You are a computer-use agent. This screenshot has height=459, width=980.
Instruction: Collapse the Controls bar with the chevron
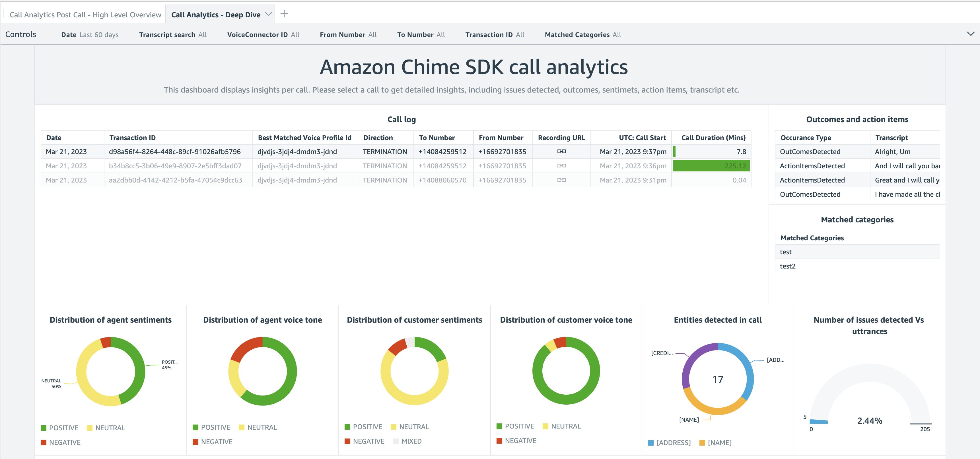[971, 34]
